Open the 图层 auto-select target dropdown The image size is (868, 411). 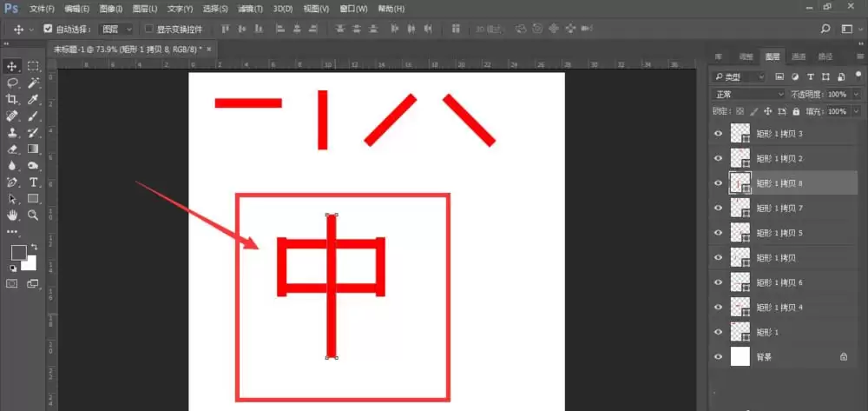tap(116, 30)
